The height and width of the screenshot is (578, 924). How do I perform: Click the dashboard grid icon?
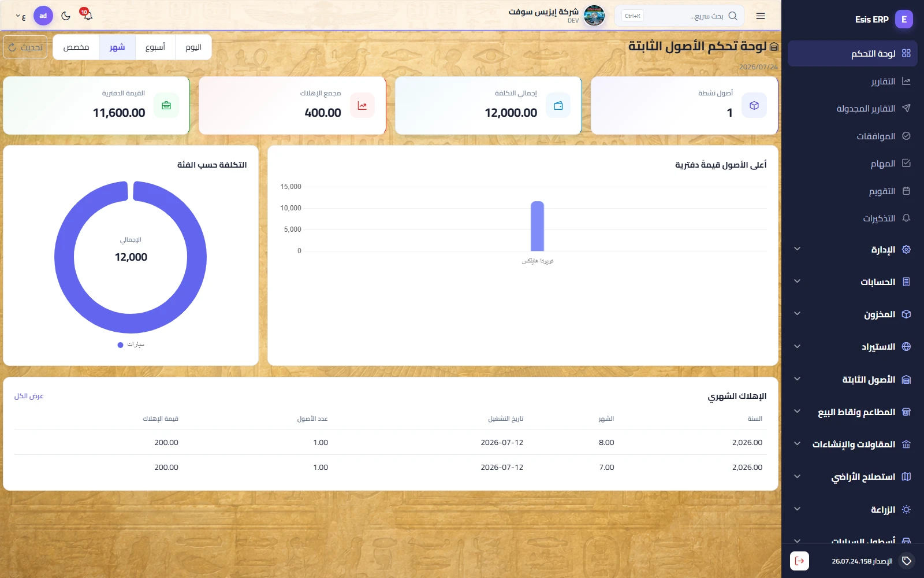(x=906, y=53)
